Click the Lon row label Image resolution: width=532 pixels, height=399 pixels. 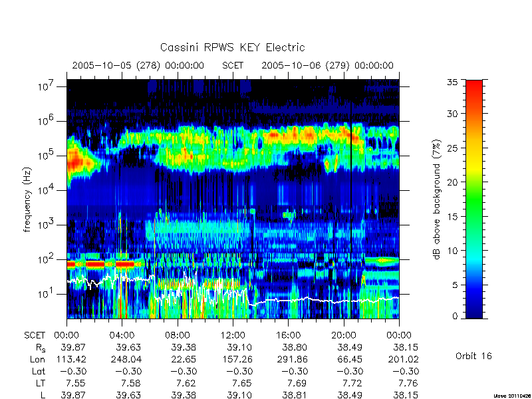(38, 359)
